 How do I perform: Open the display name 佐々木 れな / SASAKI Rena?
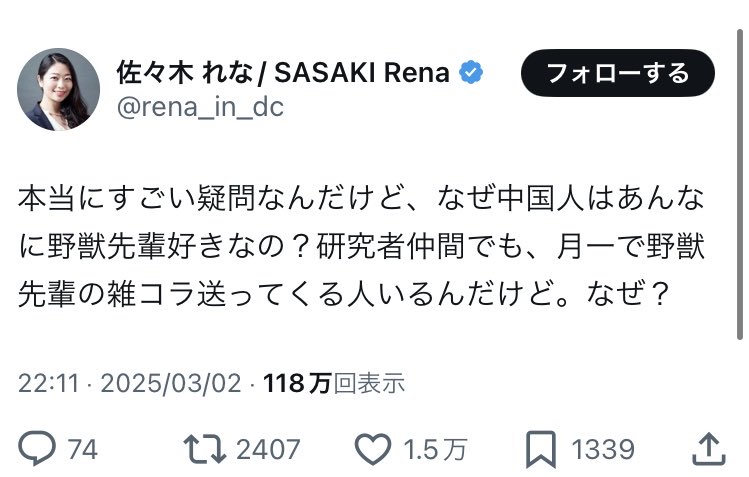click(286, 73)
